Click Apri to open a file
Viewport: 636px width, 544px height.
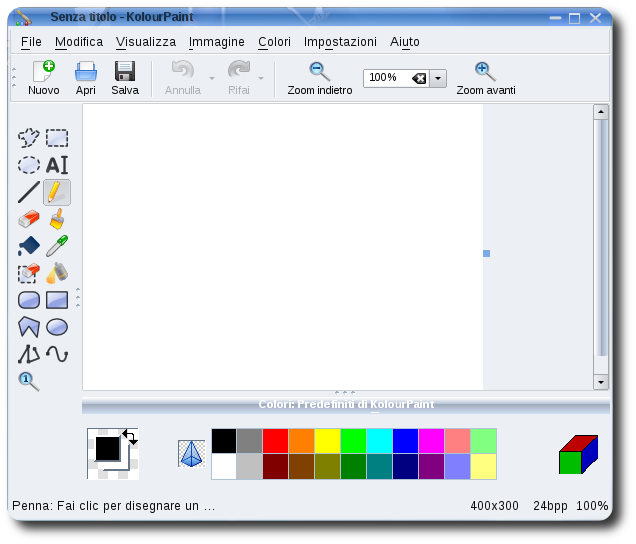86,78
